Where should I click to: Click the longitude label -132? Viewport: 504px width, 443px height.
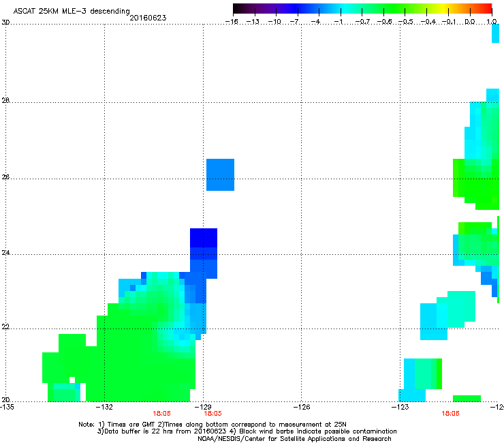coord(104,408)
